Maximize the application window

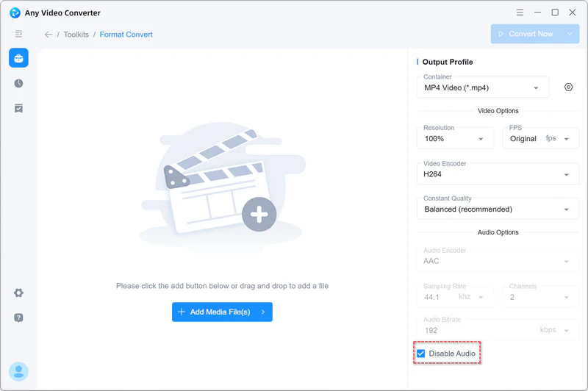[555, 12]
